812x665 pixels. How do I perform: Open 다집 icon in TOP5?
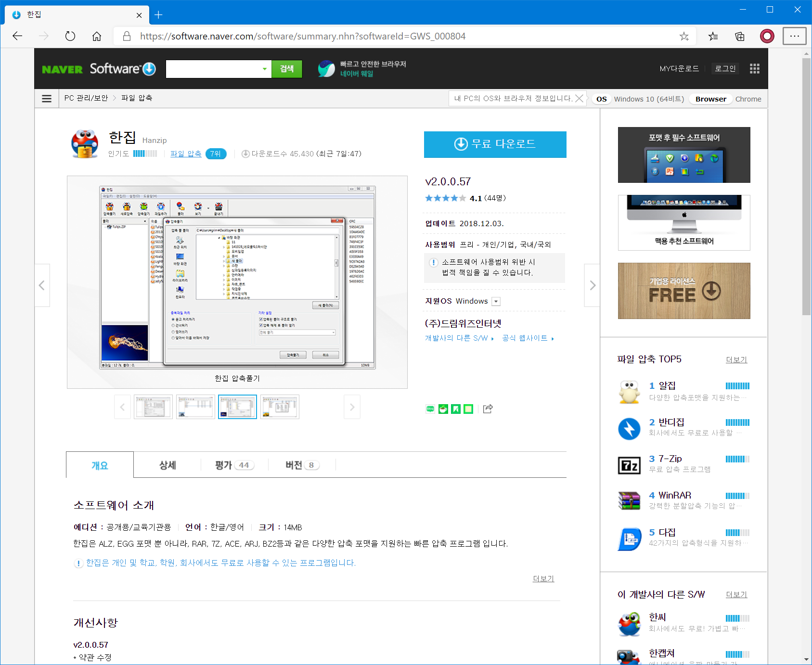coord(629,539)
